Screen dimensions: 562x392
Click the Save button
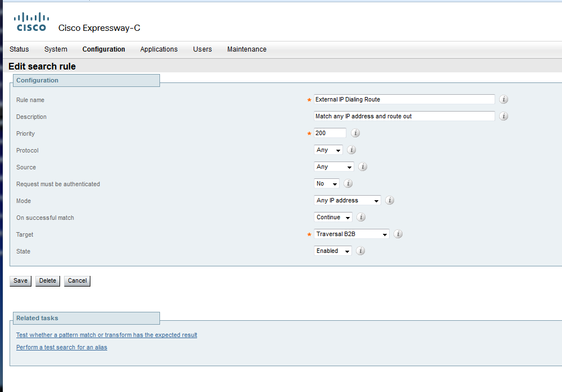[20, 280]
